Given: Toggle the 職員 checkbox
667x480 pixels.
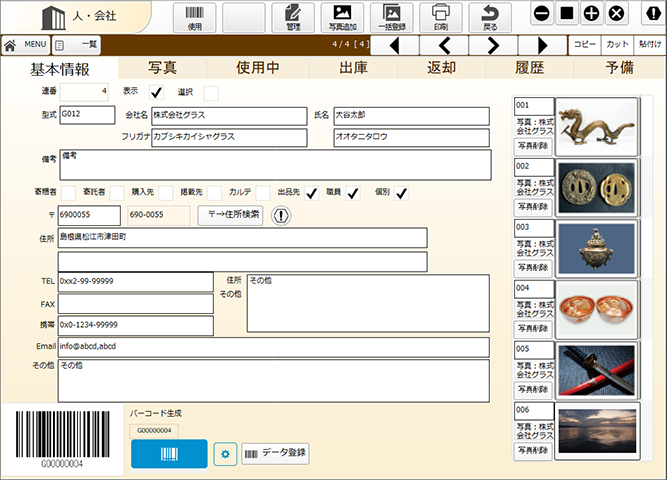Looking at the screenshot, I should (353, 193).
